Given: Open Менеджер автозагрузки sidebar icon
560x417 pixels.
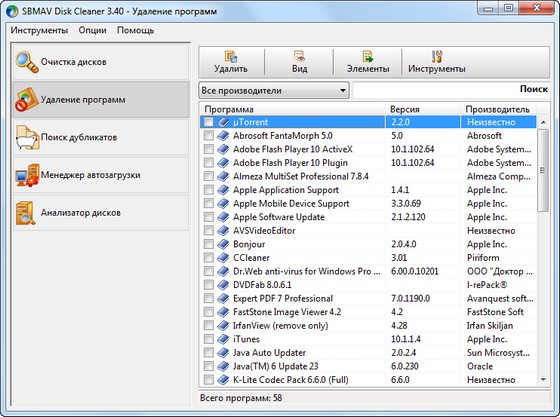Looking at the screenshot, I should pos(27,175).
